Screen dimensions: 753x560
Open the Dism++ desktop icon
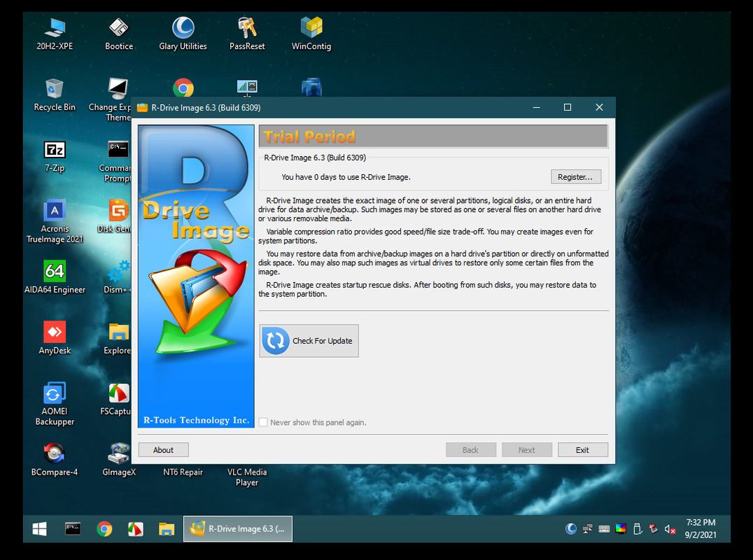click(118, 277)
